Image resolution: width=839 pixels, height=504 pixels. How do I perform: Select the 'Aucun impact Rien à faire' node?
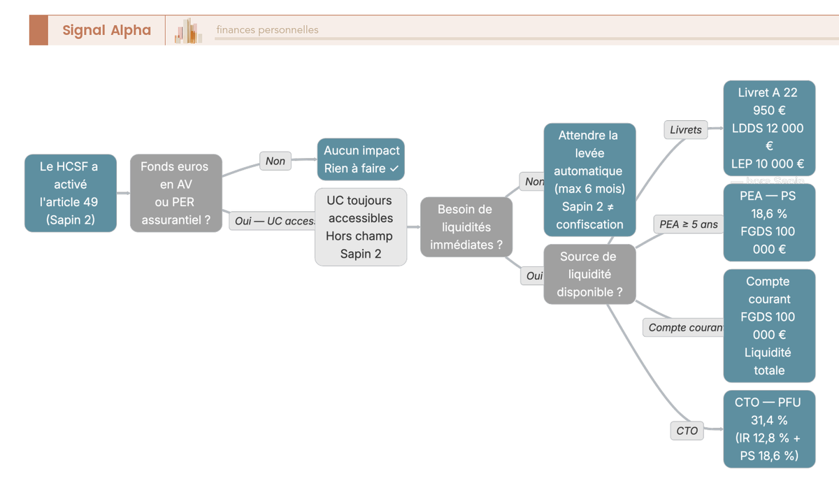[x=361, y=159]
